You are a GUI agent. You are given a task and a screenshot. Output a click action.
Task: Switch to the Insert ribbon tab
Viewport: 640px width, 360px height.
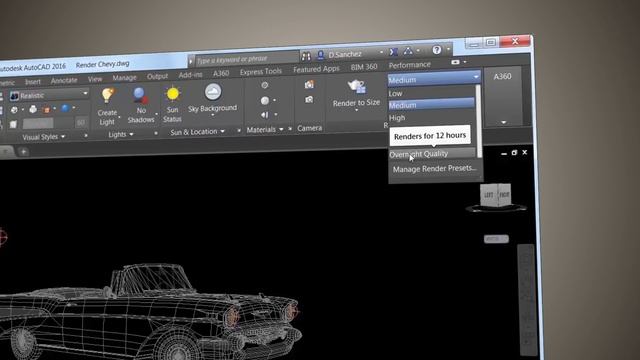click(33, 82)
